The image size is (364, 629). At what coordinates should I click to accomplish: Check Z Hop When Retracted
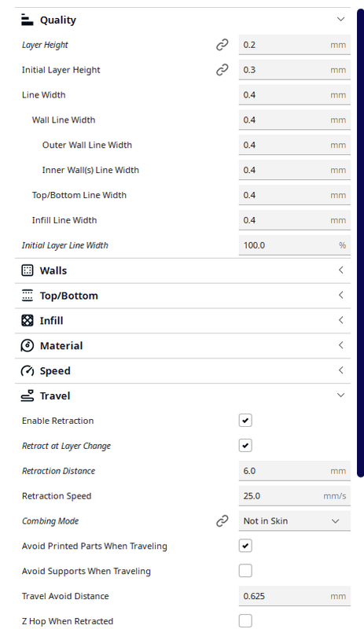coord(245,620)
